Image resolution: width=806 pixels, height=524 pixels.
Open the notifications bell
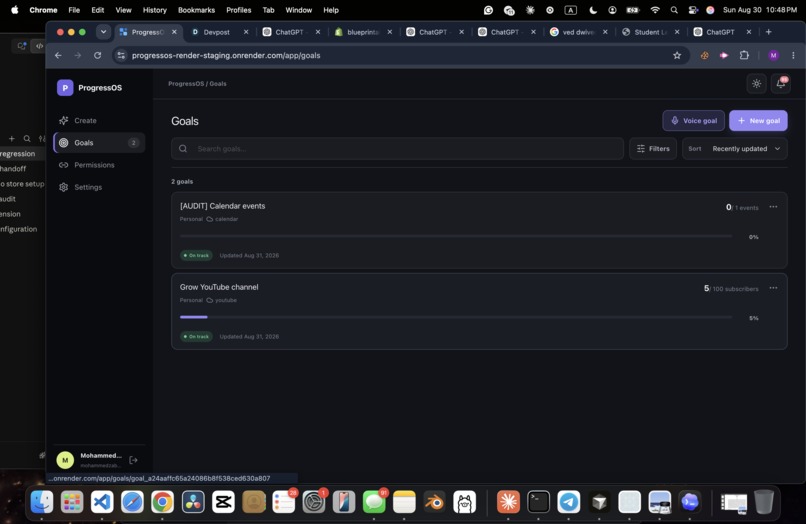(x=780, y=84)
